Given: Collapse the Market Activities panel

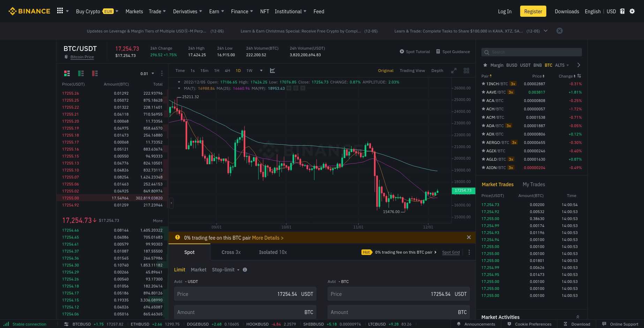Looking at the screenshot, I should [x=578, y=317].
